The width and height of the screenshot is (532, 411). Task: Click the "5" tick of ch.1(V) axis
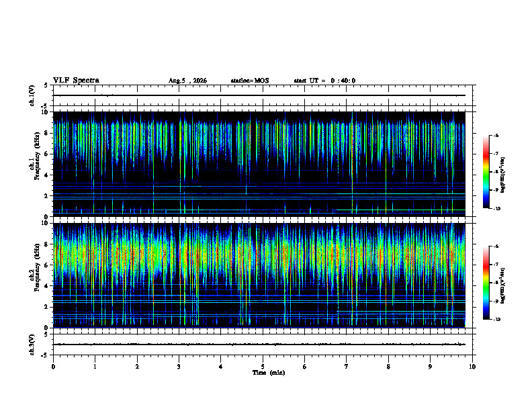pyautogui.click(x=46, y=85)
